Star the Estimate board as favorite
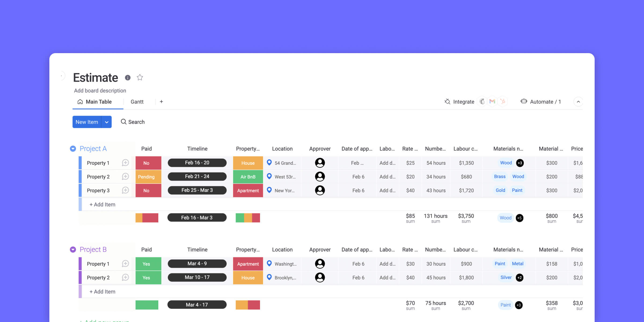Screen dimensions: 644x322 click(x=140, y=78)
